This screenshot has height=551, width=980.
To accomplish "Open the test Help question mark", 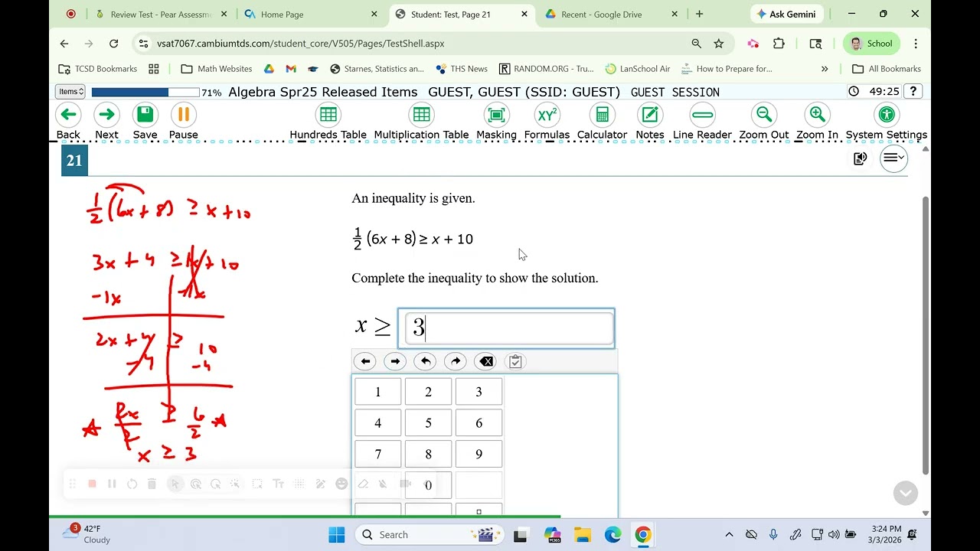I will click(x=913, y=92).
